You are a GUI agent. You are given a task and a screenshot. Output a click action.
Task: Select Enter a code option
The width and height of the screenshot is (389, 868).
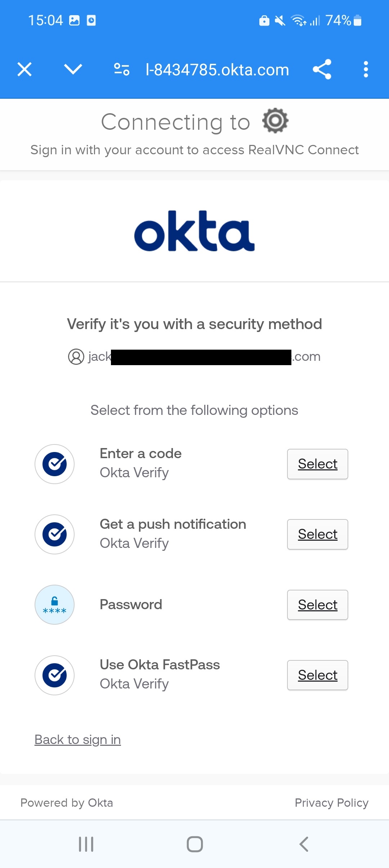pyautogui.click(x=318, y=464)
